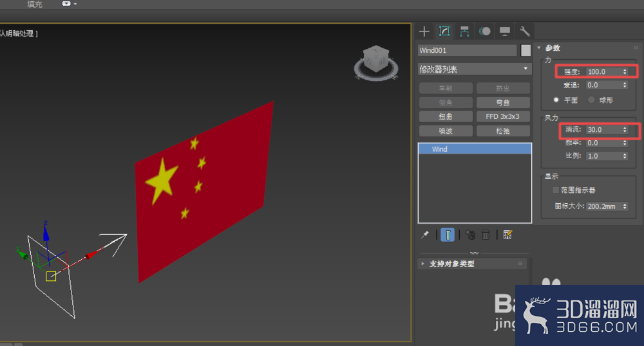Click the 支持对象类型 rollout options grip
644x346 pixels.
520,264
